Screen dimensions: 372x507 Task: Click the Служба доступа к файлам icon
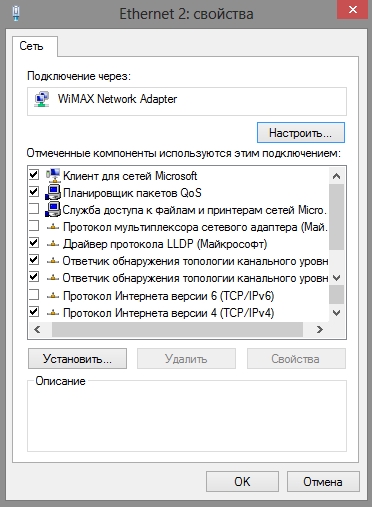tap(53, 209)
